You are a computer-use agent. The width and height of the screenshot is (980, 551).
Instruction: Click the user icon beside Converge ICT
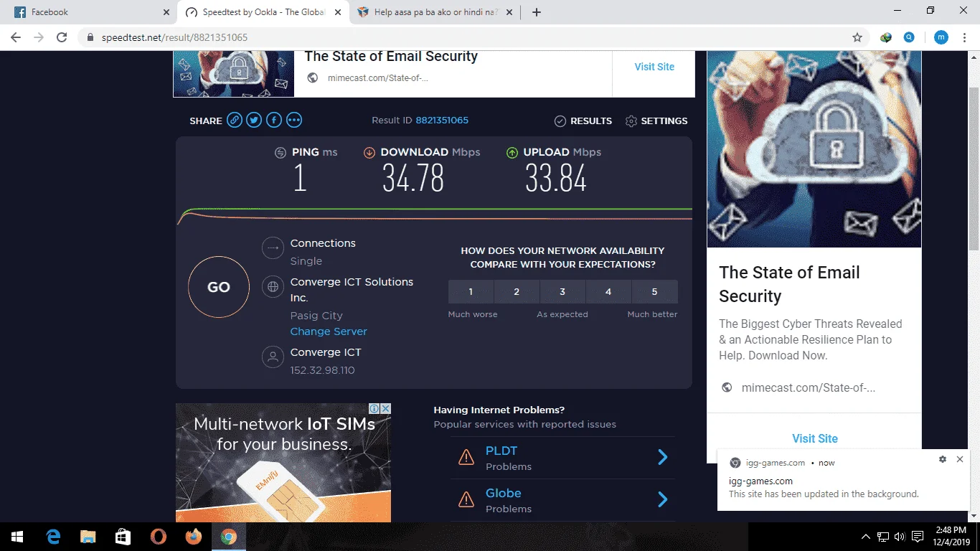273,357
